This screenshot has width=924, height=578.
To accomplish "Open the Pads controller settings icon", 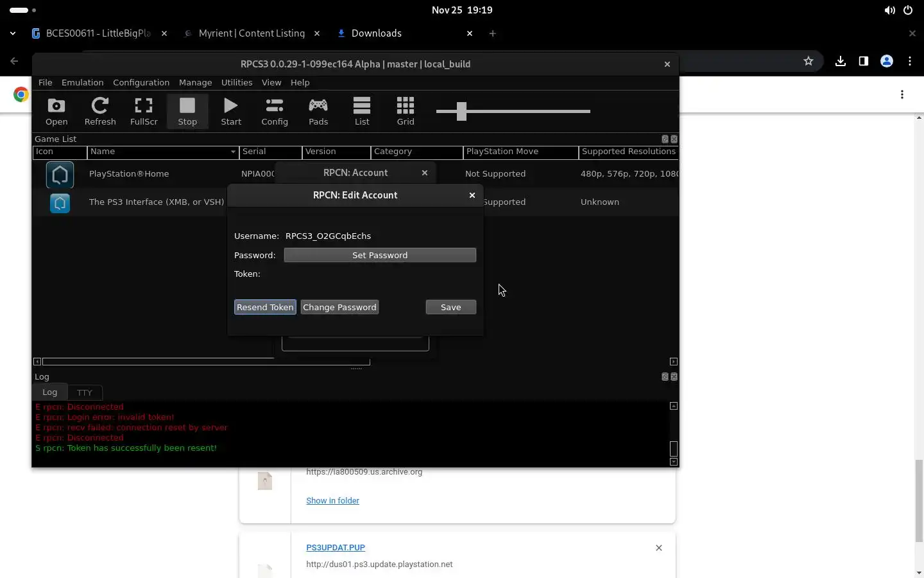I will [x=318, y=111].
